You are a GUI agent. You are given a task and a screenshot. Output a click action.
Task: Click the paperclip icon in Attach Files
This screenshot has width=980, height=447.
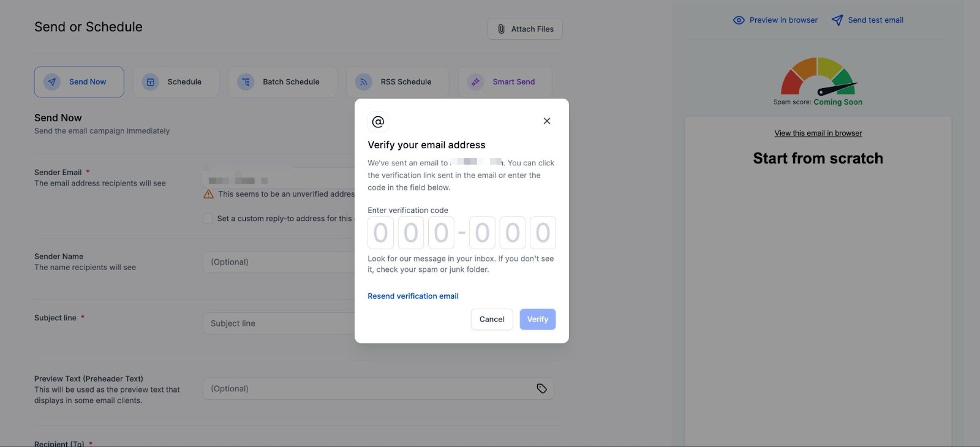tap(501, 29)
